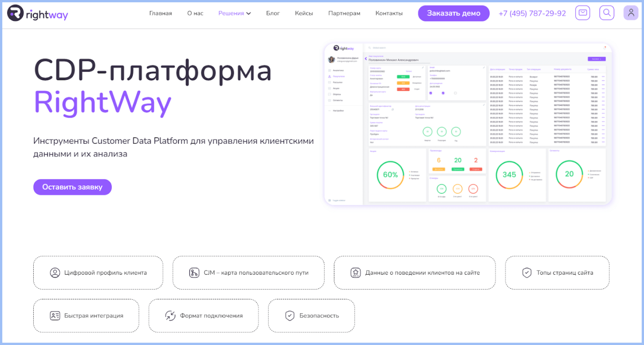The width and height of the screenshot is (644, 345).
Task: Select the Безопасность card
Action: click(312, 316)
